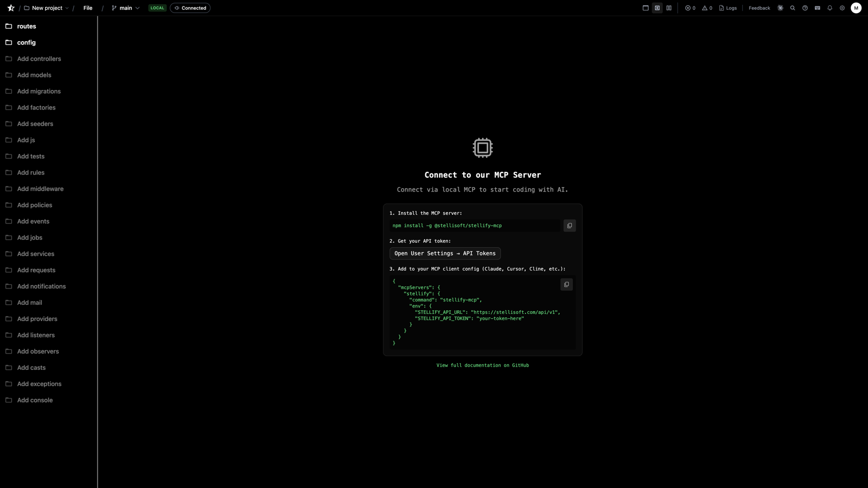Image resolution: width=868 pixels, height=488 pixels.
Task: Click Open User Settings API Tokens button
Action: click(x=445, y=253)
